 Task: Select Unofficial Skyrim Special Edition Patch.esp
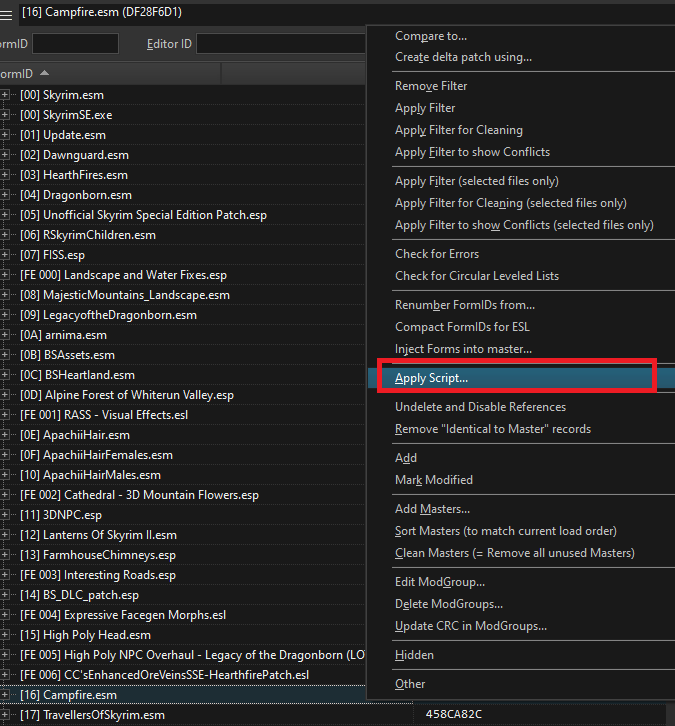(144, 215)
